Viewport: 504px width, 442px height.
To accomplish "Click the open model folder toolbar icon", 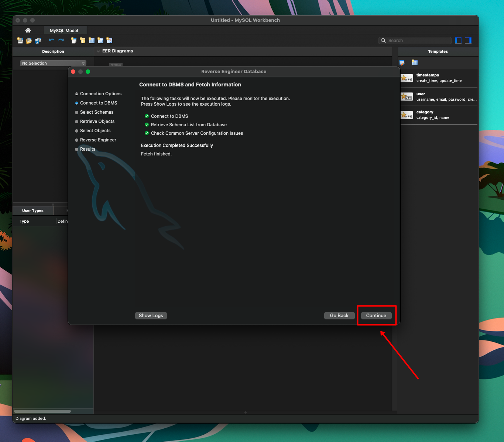I will (x=29, y=40).
